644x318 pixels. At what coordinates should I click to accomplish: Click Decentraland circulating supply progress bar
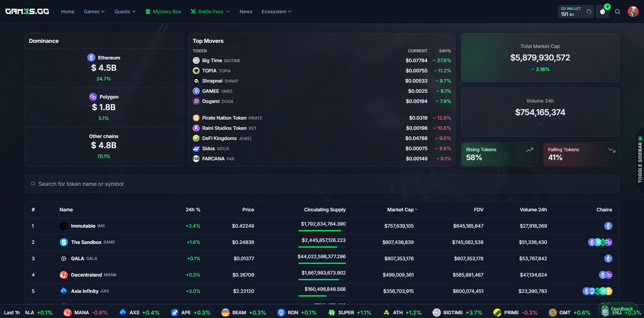click(322, 280)
